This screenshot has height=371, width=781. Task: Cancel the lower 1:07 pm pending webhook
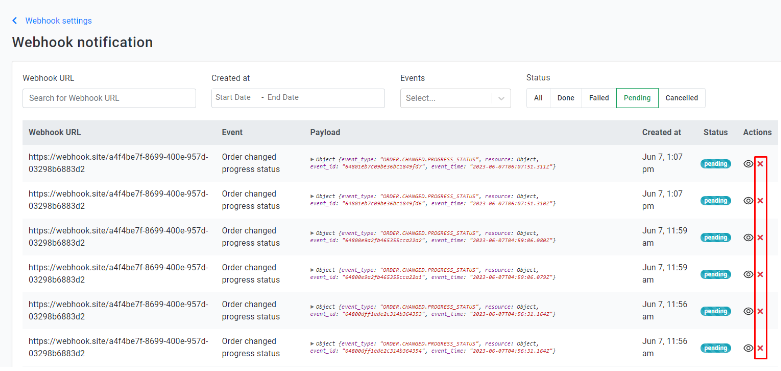(x=760, y=201)
